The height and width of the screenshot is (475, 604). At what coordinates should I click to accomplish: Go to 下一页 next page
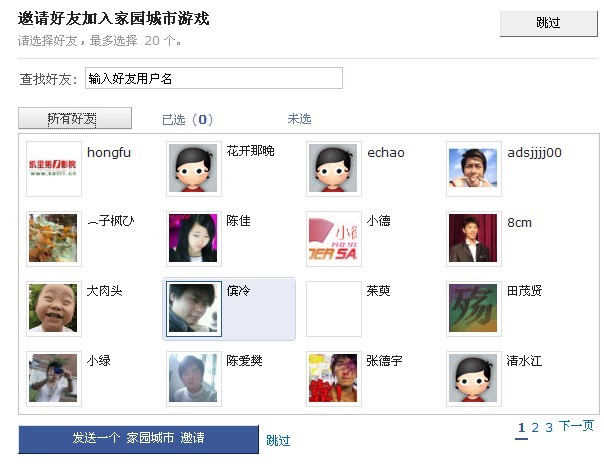click(576, 427)
